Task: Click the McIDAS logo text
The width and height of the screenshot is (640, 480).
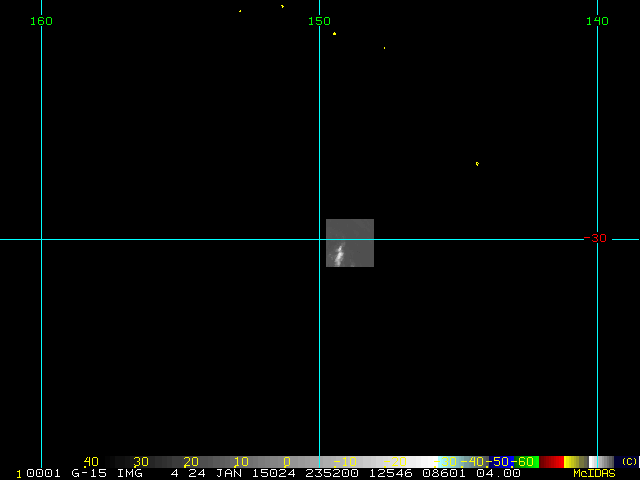Action: coord(594,473)
